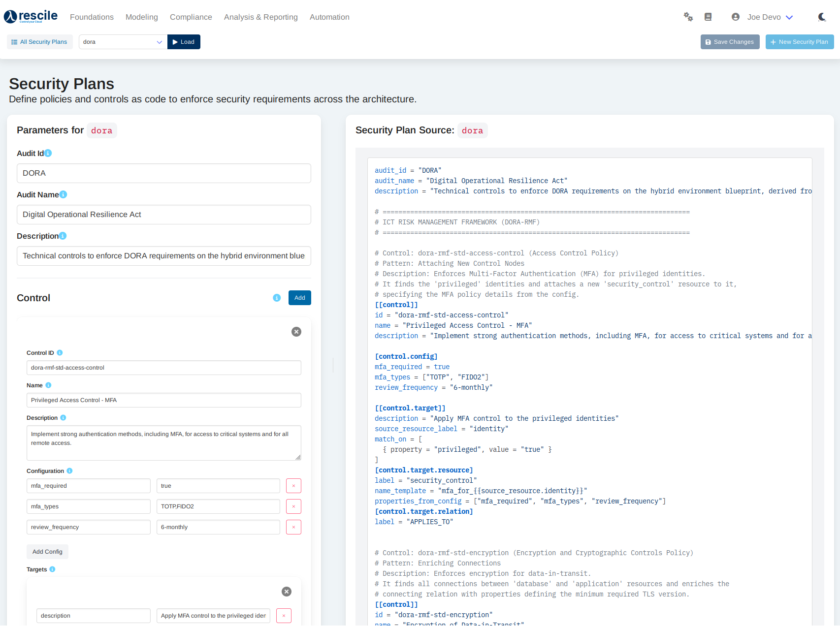
Task: Edit the Audit Name input field
Action: [x=164, y=215]
